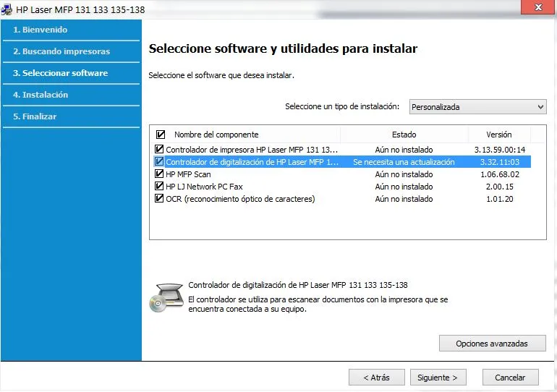Click version 2.00.15
Viewport: 557px width, 392px height.
point(500,187)
